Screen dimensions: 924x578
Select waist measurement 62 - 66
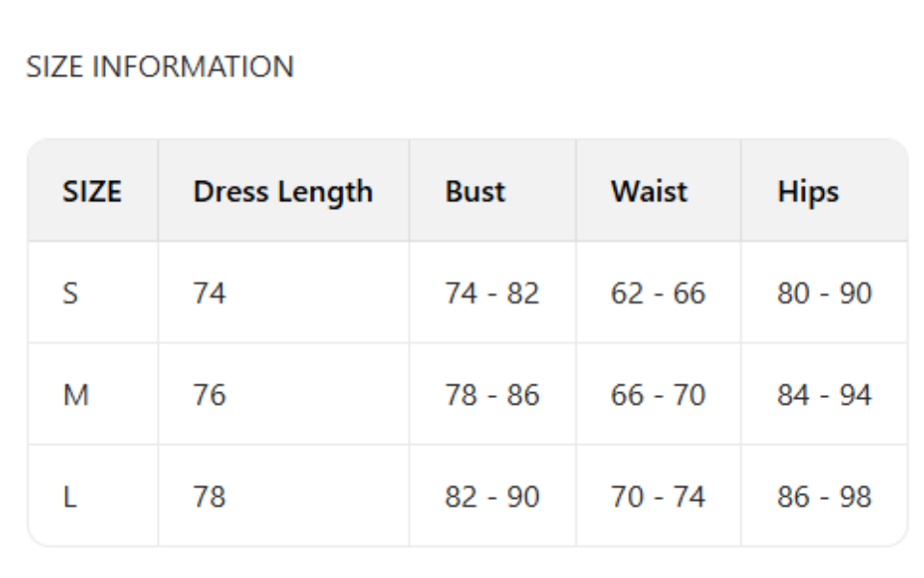pos(657,293)
